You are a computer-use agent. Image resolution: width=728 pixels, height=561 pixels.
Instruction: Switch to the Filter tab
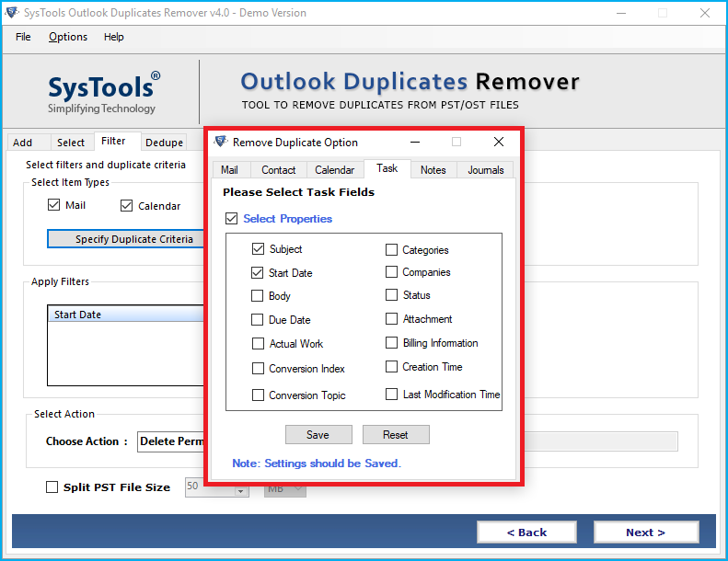[118, 141]
